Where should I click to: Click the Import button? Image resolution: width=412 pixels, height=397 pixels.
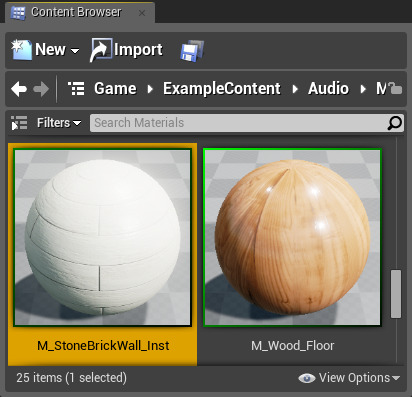point(127,50)
